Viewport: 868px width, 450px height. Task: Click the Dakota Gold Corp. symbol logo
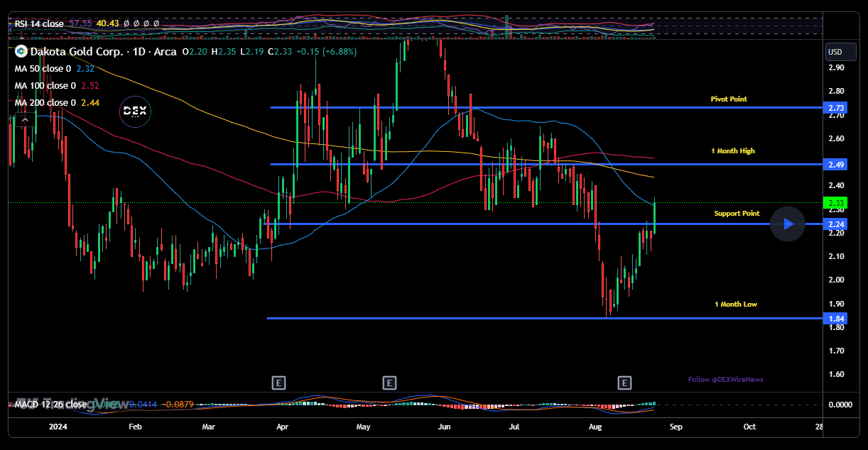tap(21, 51)
